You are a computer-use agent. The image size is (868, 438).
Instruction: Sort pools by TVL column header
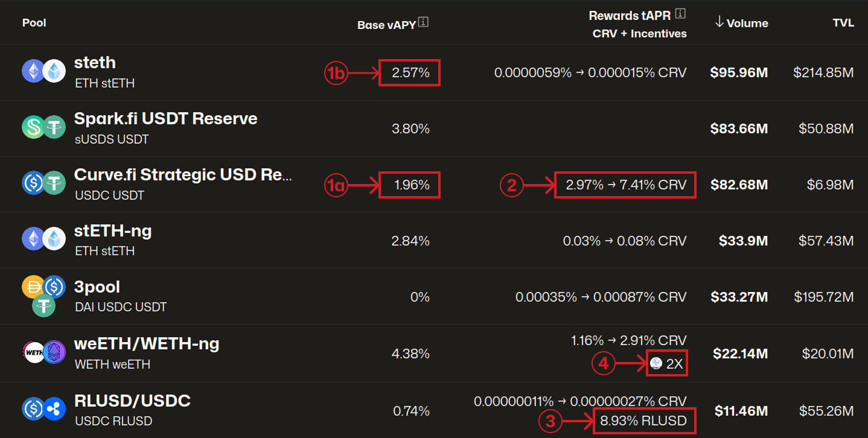[843, 23]
